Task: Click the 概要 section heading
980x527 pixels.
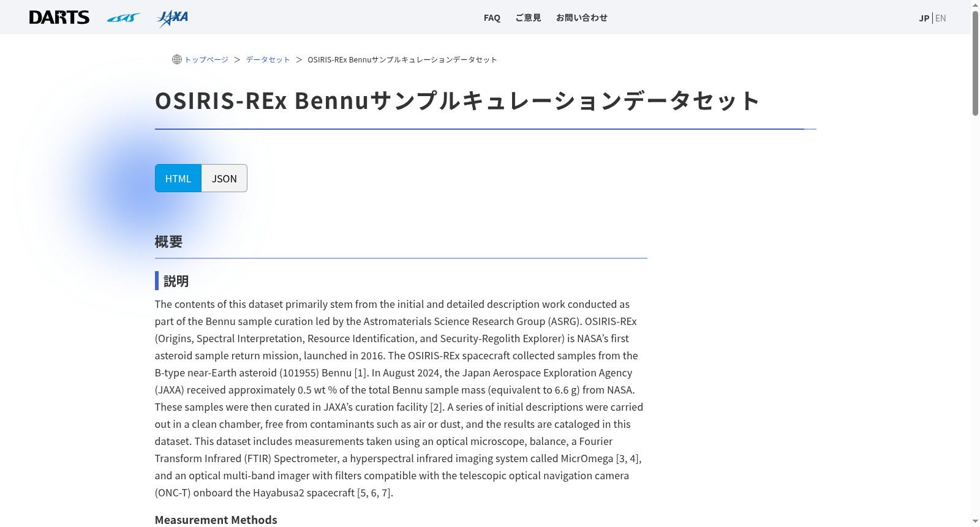Action: (x=168, y=242)
